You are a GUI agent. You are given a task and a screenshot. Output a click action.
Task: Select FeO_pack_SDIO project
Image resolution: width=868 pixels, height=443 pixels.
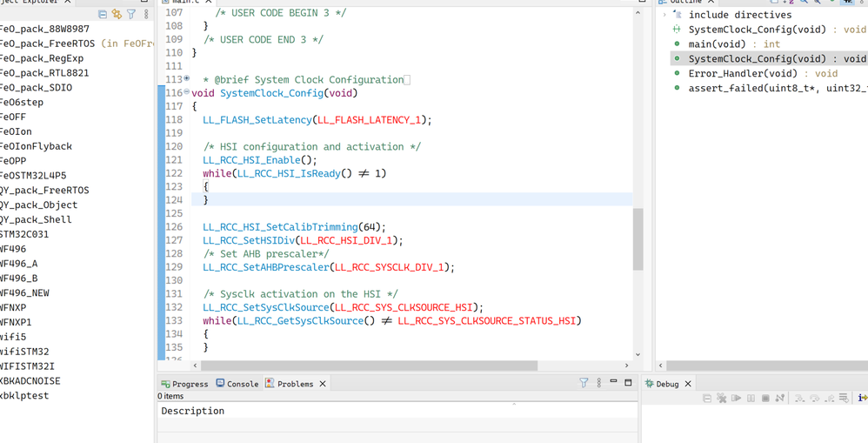click(36, 88)
